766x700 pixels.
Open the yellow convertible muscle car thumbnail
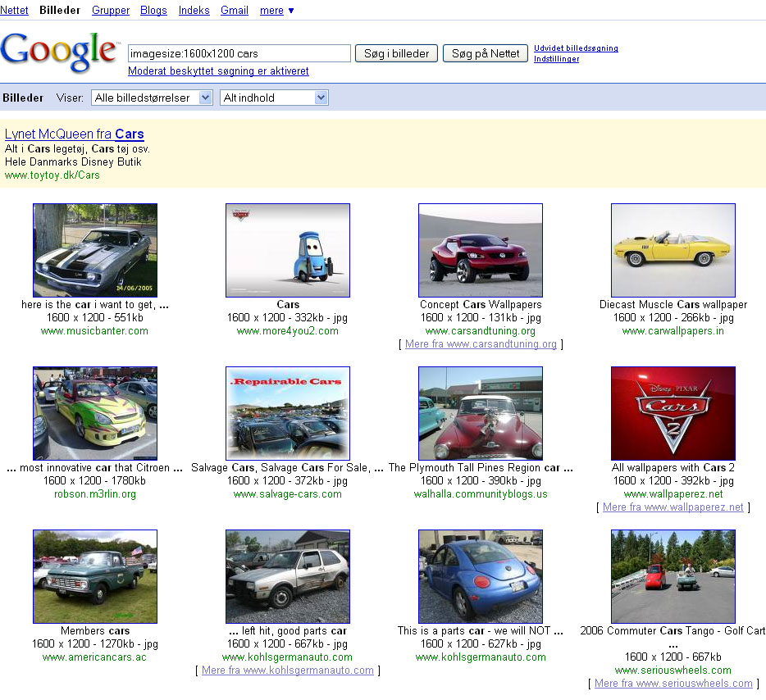[673, 250]
